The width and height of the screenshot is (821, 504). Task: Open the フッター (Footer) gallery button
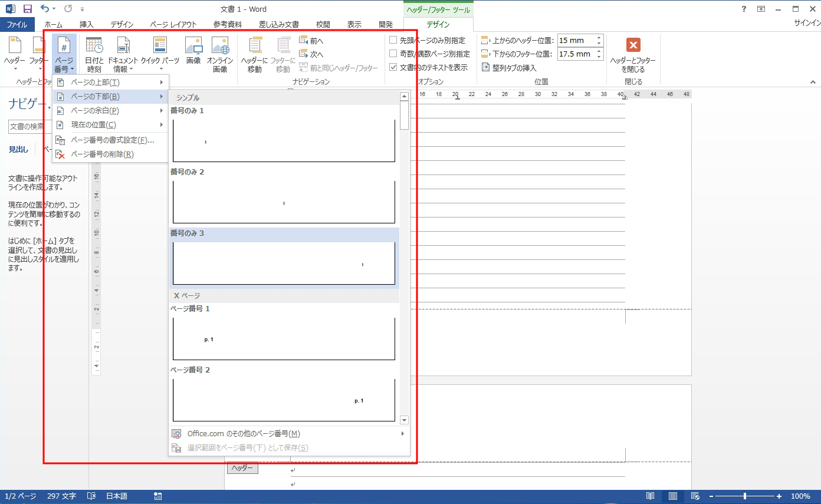[39, 54]
